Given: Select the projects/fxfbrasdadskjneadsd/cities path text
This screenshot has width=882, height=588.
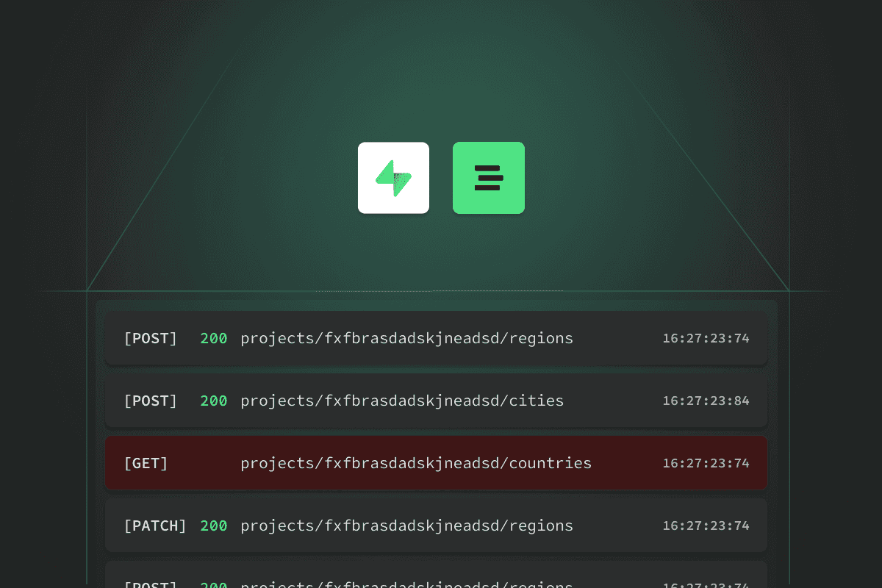Looking at the screenshot, I should (402, 401).
